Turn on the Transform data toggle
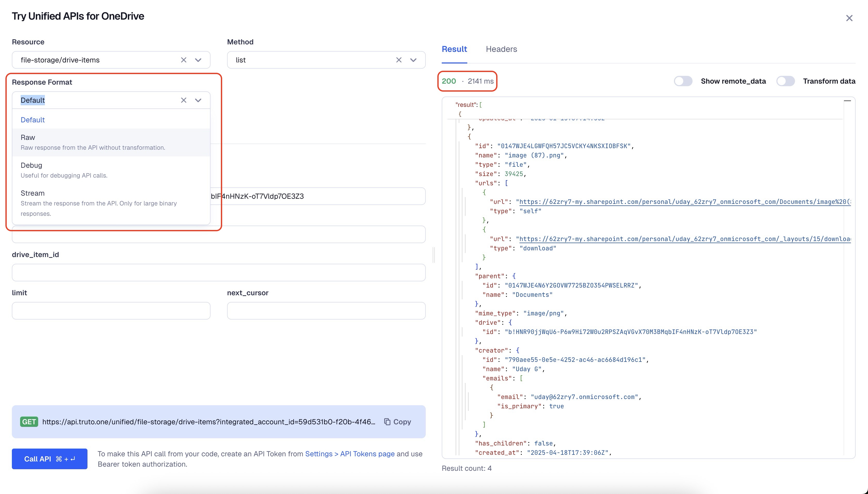This screenshot has height=494, width=868. coord(785,81)
